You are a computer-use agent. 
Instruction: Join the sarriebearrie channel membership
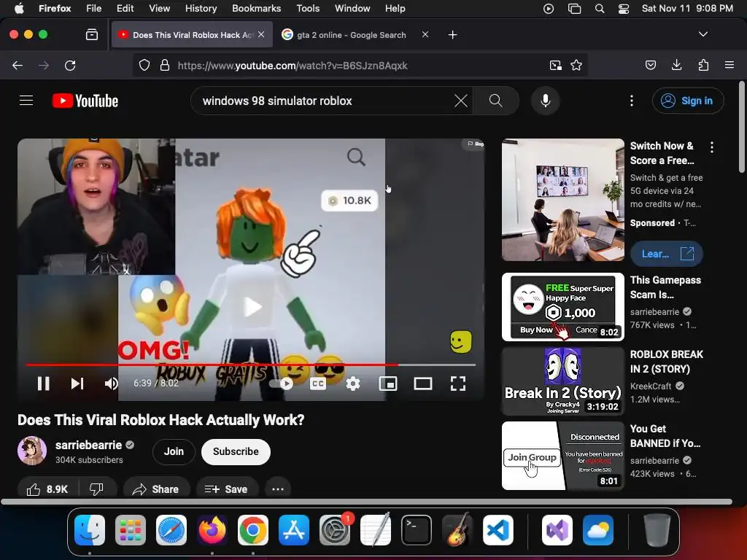pos(174,451)
